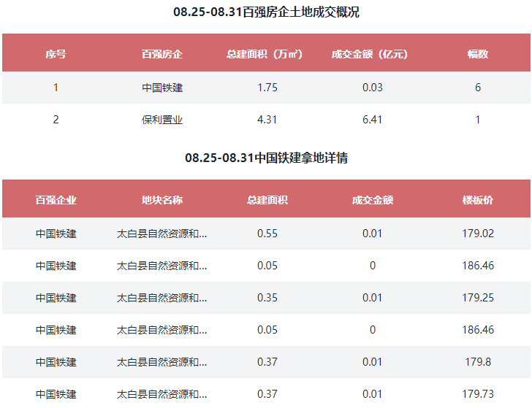Click the 地块名称 column header
Viewport: 532px width, 408px height.
(161, 200)
